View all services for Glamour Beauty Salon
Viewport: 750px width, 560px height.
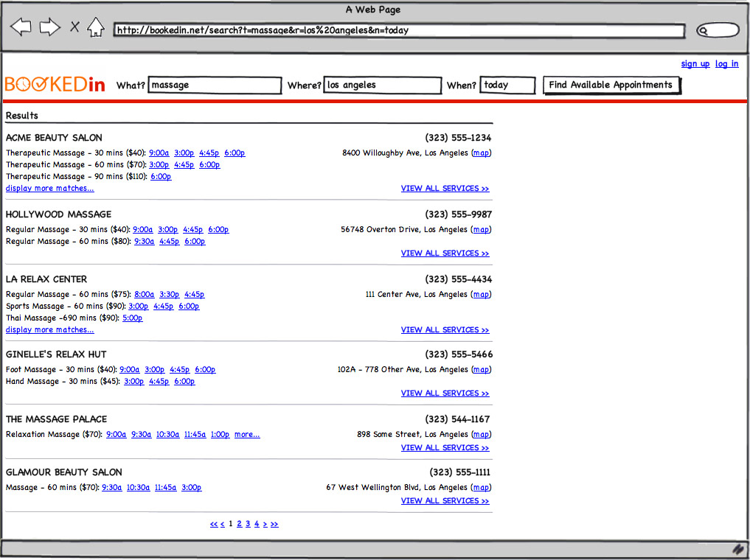tap(445, 501)
